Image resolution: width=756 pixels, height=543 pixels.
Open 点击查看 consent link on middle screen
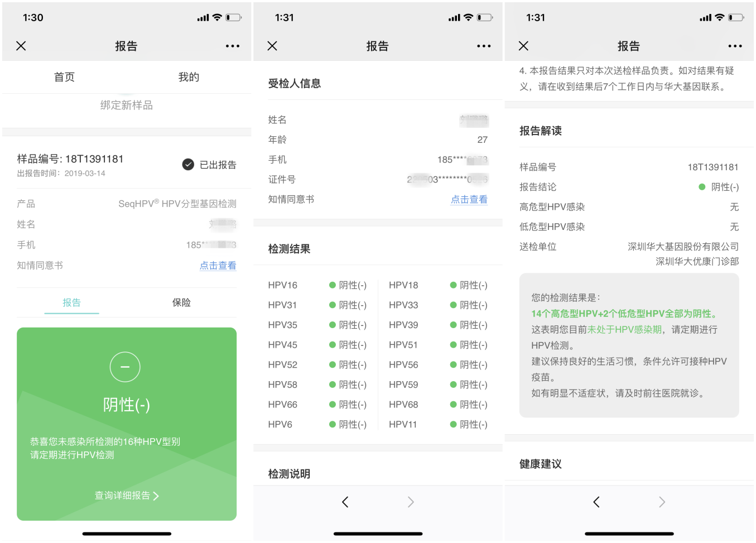point(469,199)
